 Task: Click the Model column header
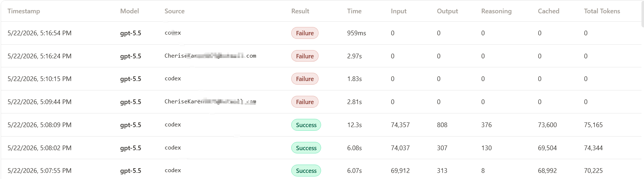click(x=130, y=11)
